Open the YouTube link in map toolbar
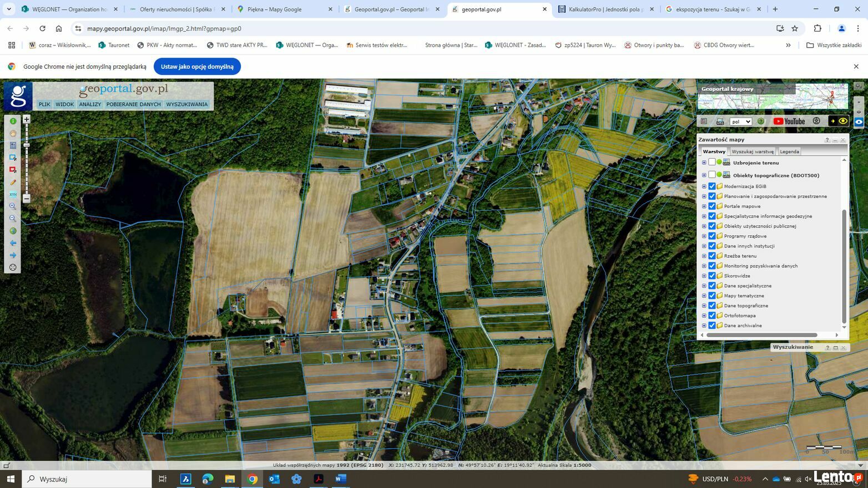The height and width of the screenshot is (488, 868). click(x=789, y=121)
